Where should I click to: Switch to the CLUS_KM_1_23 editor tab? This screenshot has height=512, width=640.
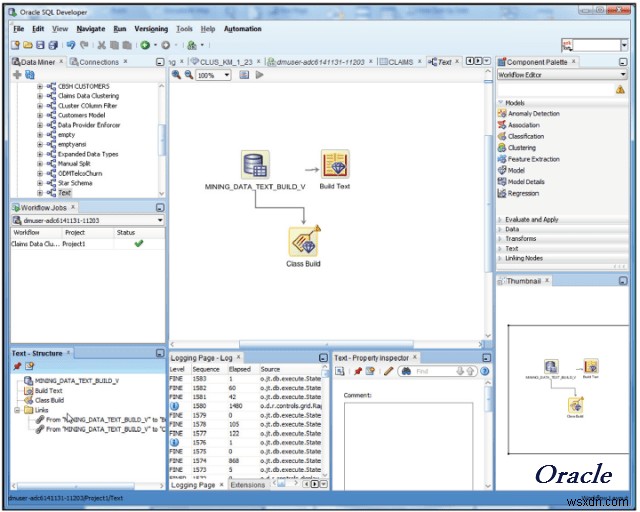click(x=226, y=62)
